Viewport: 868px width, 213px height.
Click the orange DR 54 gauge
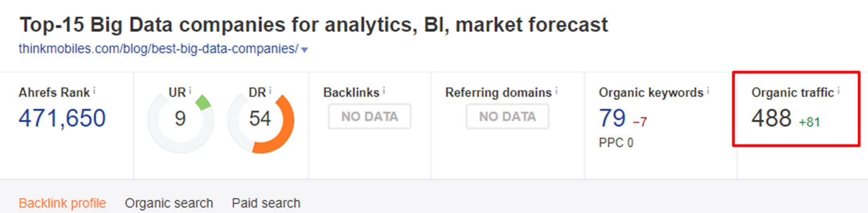[x=260, y=119]
